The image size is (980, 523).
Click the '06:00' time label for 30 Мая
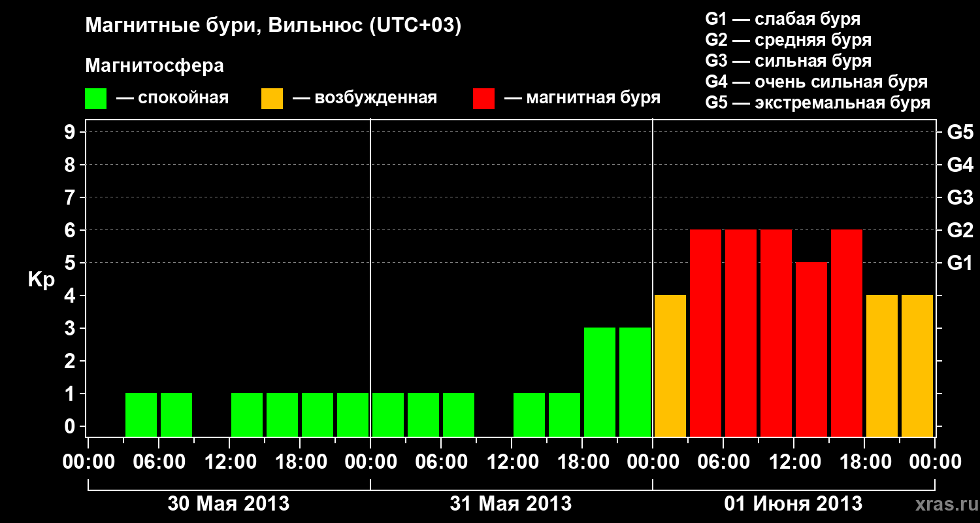[x=159, y=462]
